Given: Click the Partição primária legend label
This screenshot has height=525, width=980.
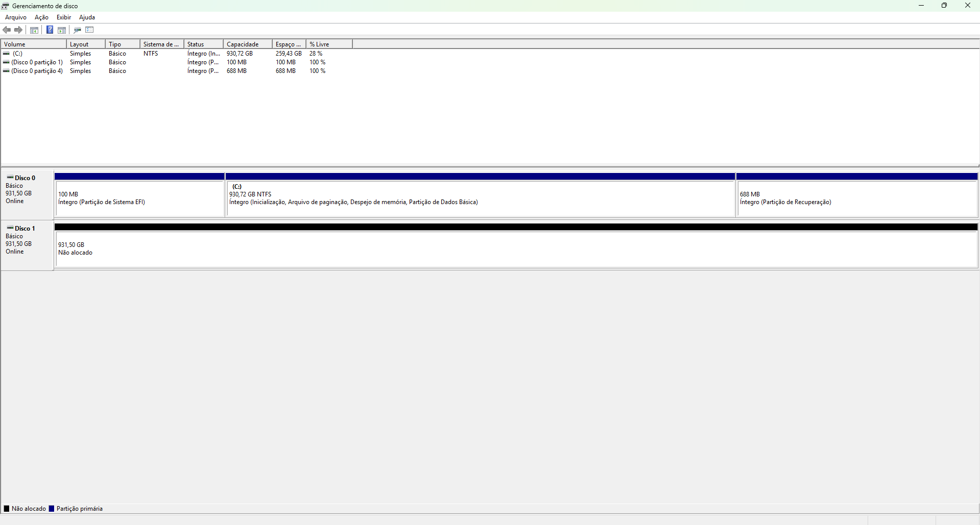Looking at the screenshot, I should [x=80, y=509].
